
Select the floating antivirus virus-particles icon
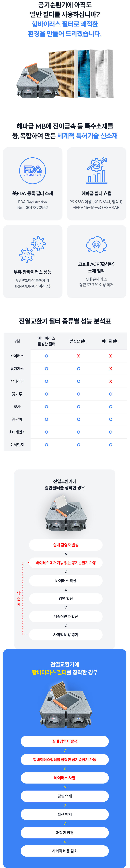point(33,249)
